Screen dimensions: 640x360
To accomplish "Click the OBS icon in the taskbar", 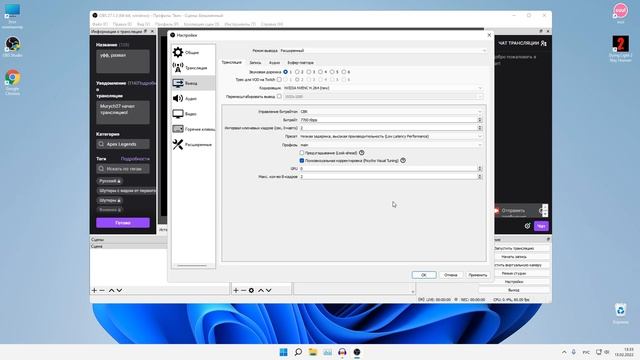I will (357, 352).
